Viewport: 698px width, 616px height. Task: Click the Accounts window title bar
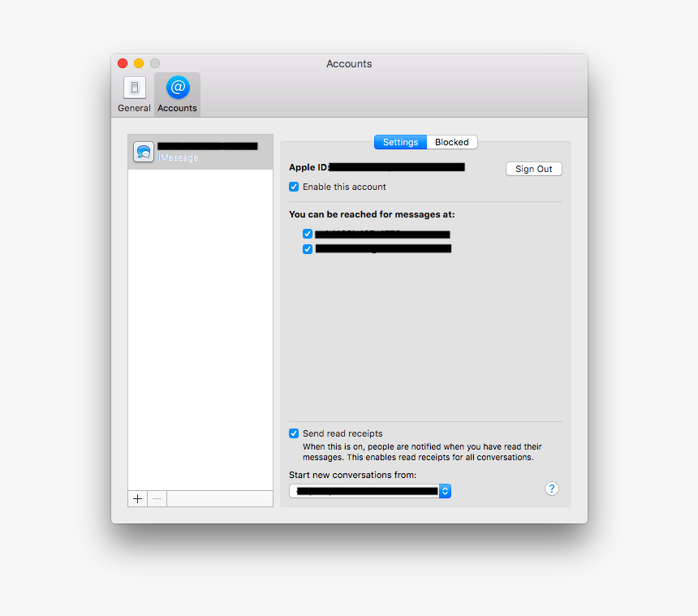pyautogui.click(x=349, y=63)
